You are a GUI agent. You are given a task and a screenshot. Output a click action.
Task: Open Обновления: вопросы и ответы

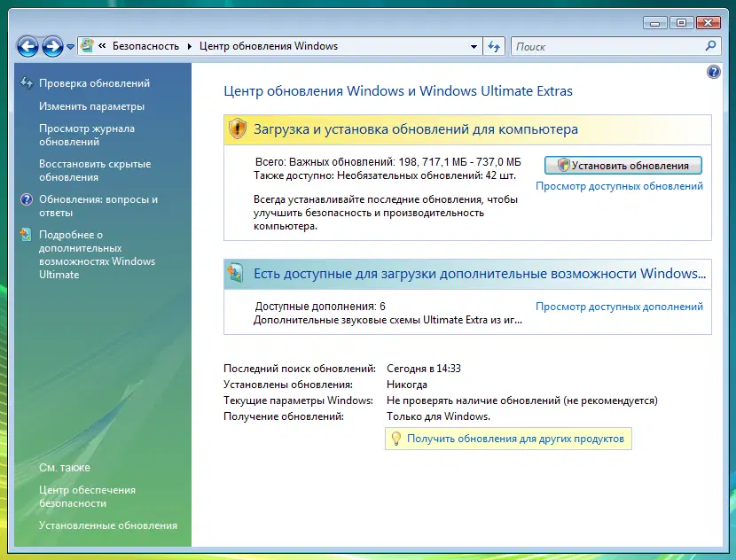(x=98, y=206)
